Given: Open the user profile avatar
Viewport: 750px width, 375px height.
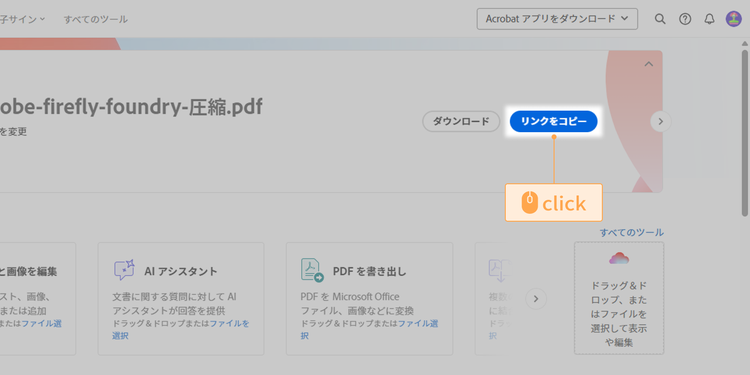Looking at the screenshot, I should 734,19.
